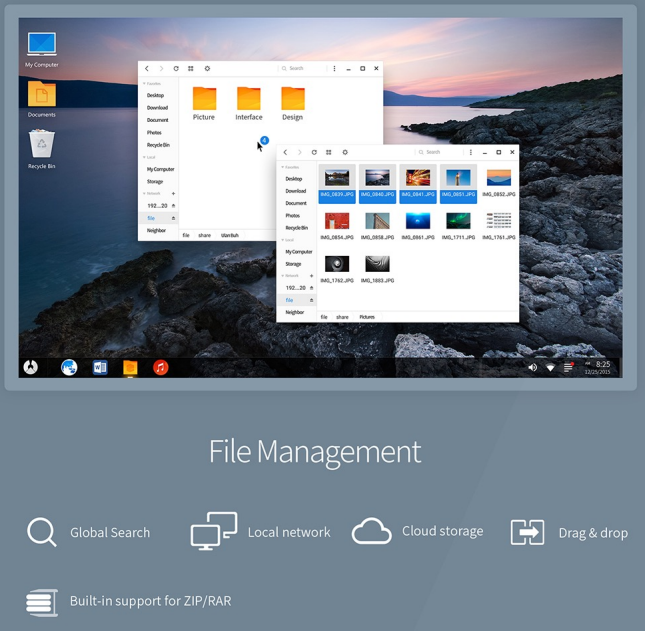Click 'Pictures' breadcrumb in the front window
645x631 pixels.
(367, 317)
